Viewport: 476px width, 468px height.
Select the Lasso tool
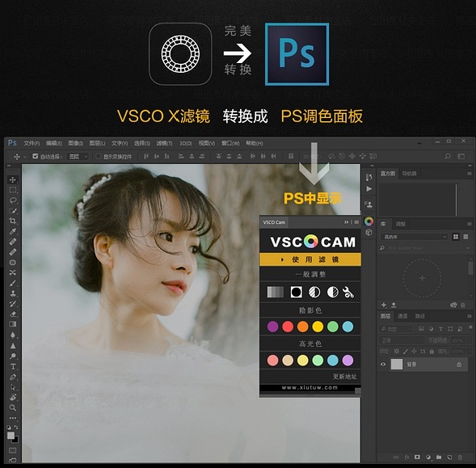(12, 200)
